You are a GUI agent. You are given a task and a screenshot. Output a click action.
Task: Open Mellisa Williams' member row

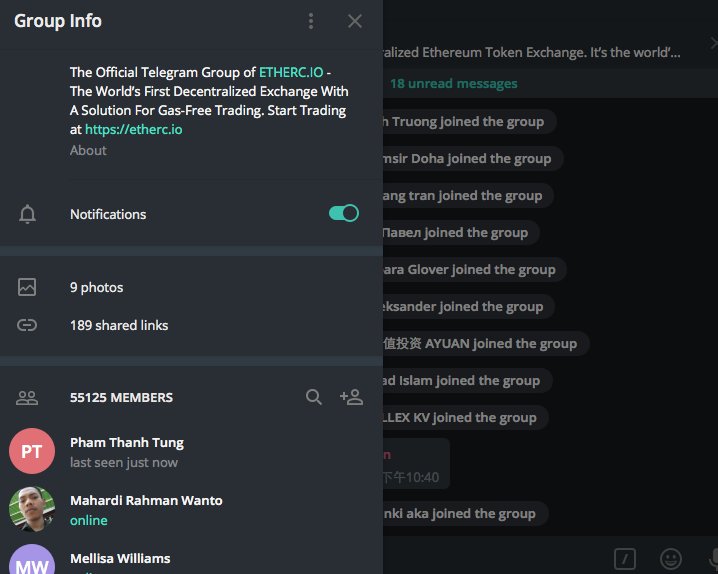[191, 558]
